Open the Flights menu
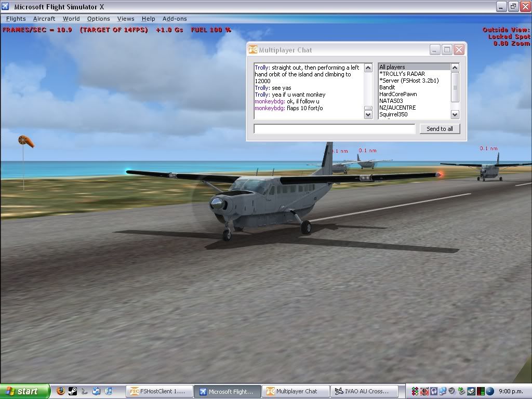This screenshot has width=532, height=399. pyautogui.click(x=16, y=19)
